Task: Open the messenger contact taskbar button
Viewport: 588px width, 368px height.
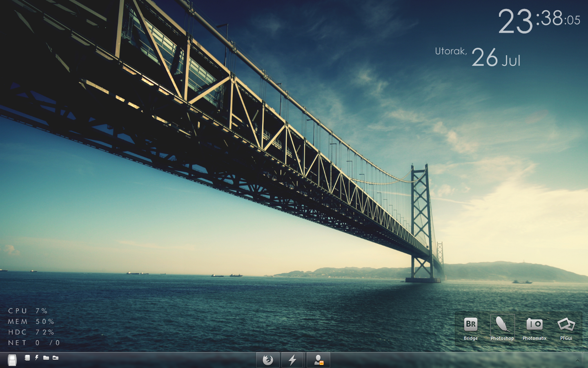Action: (x=318, y=360)
